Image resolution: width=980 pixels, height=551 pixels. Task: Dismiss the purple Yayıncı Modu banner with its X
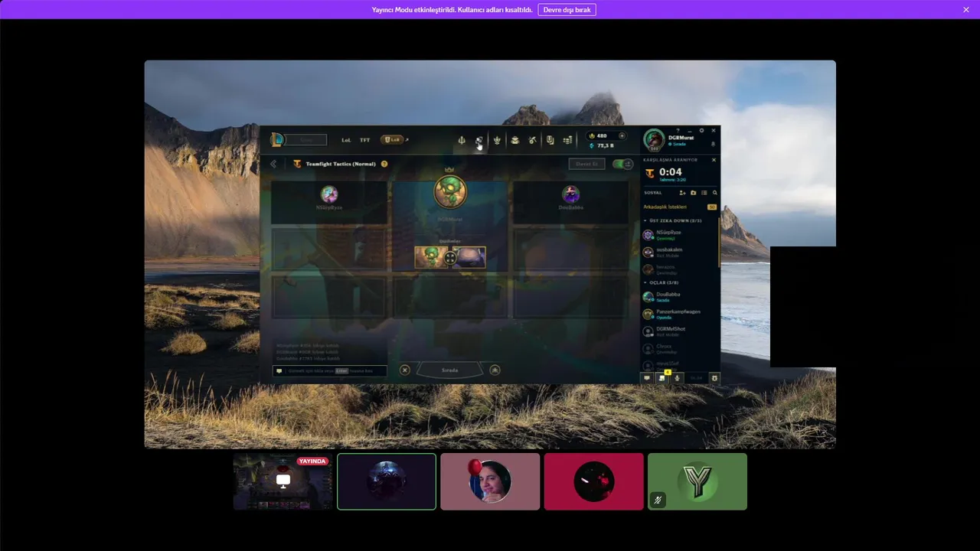966,10
